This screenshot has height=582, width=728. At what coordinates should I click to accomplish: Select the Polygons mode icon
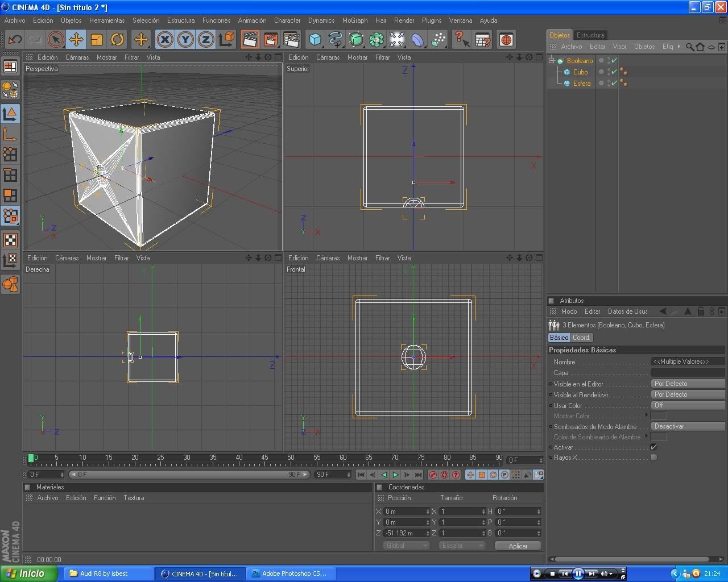pos(10,196)
